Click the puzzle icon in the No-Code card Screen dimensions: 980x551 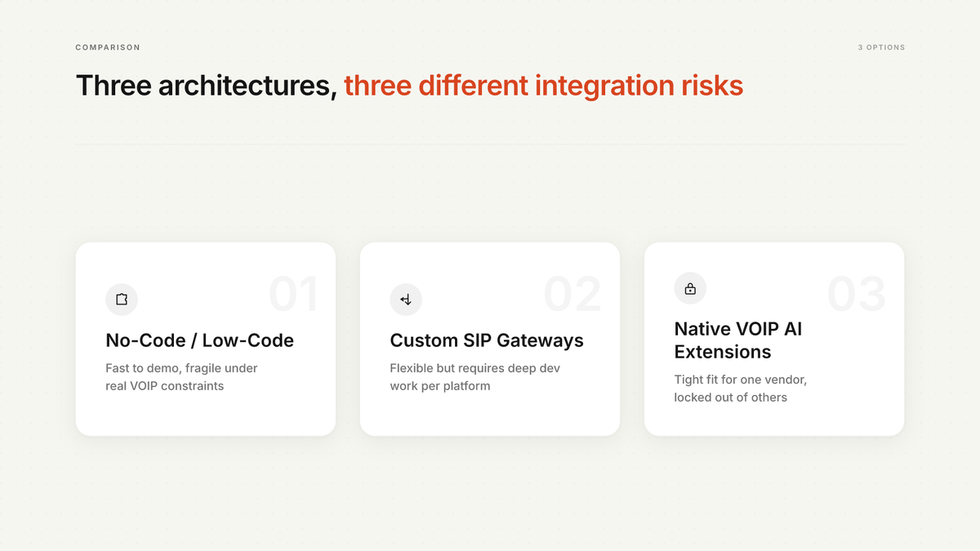coord(122,300)
